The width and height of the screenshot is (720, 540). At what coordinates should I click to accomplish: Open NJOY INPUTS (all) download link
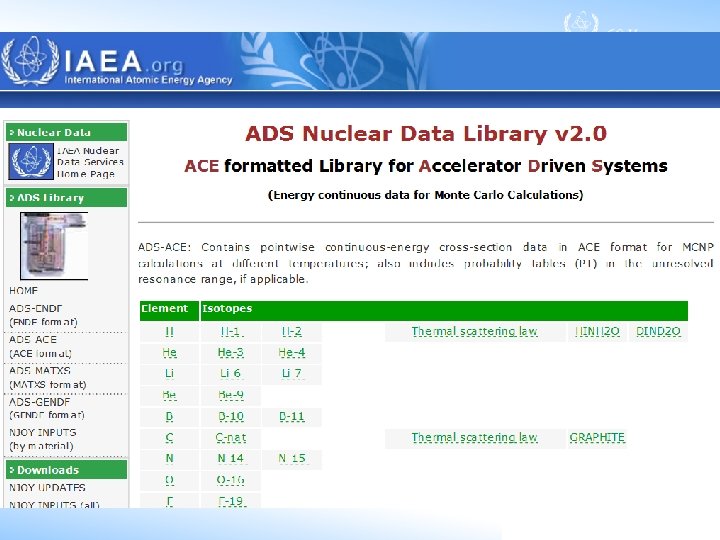coord(54,504)
